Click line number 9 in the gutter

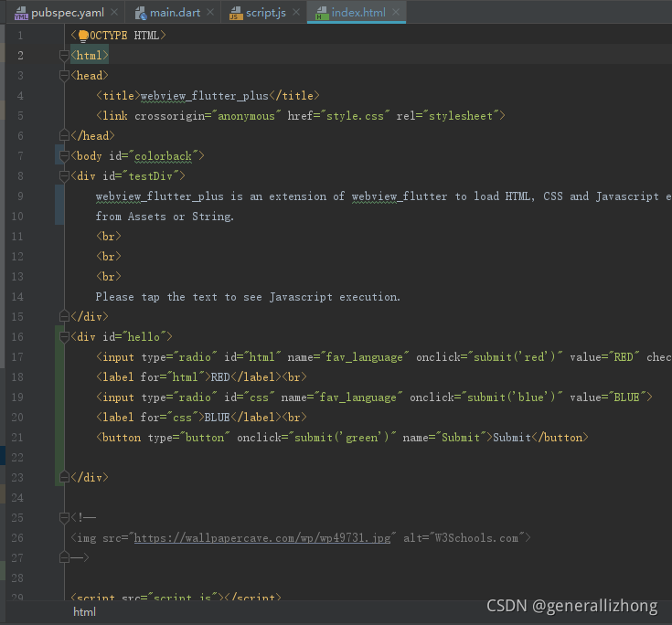20,196
